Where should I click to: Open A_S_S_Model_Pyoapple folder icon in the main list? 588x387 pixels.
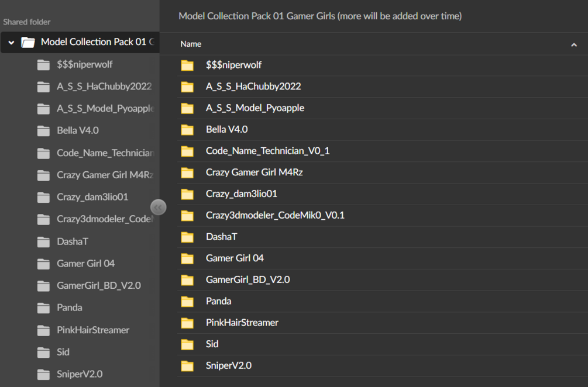point(187,108)
